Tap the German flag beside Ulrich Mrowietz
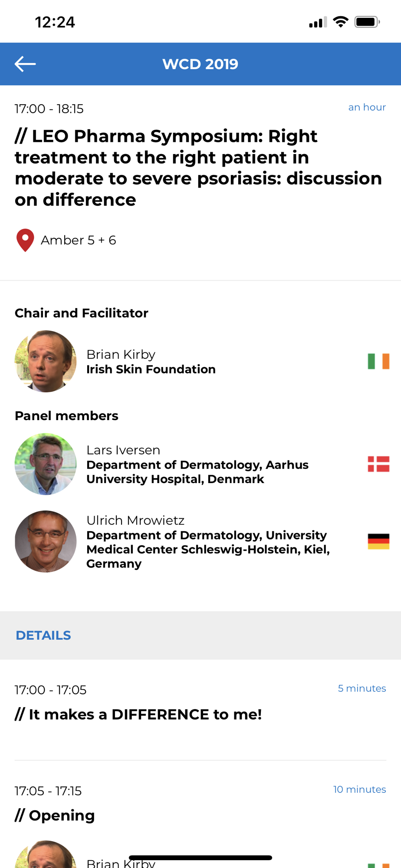 pyautogui.click(x=378, y=541)
